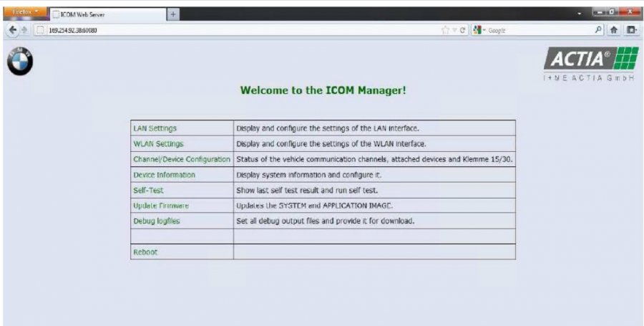Go to the browser home page icon

click(x=614, y=31)
